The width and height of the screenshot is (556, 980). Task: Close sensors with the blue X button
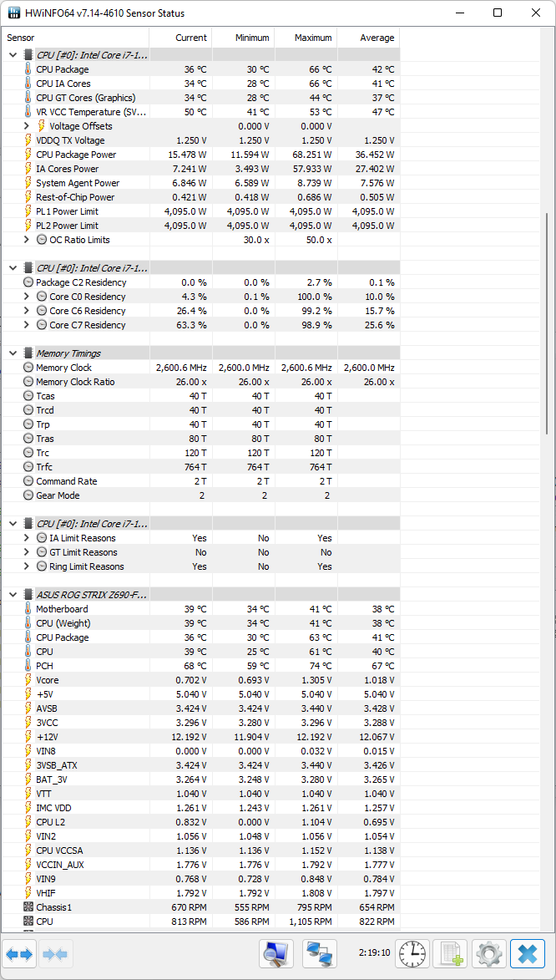pos(528,954)
